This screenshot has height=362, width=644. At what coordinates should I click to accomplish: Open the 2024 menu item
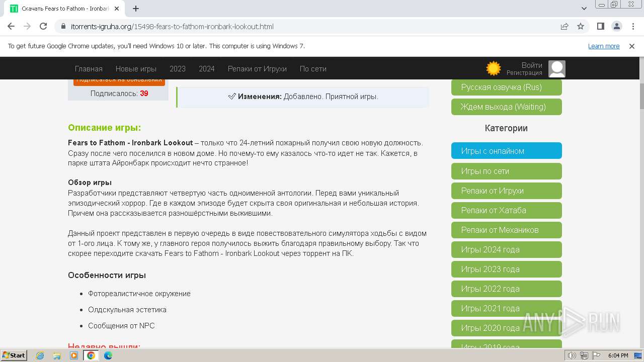[207, 69]
